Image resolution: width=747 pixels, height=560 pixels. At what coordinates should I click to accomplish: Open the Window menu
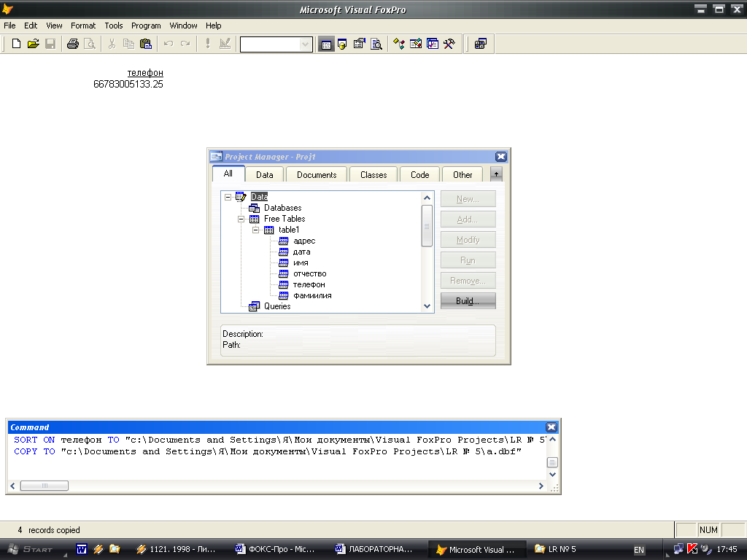(183, 26)
